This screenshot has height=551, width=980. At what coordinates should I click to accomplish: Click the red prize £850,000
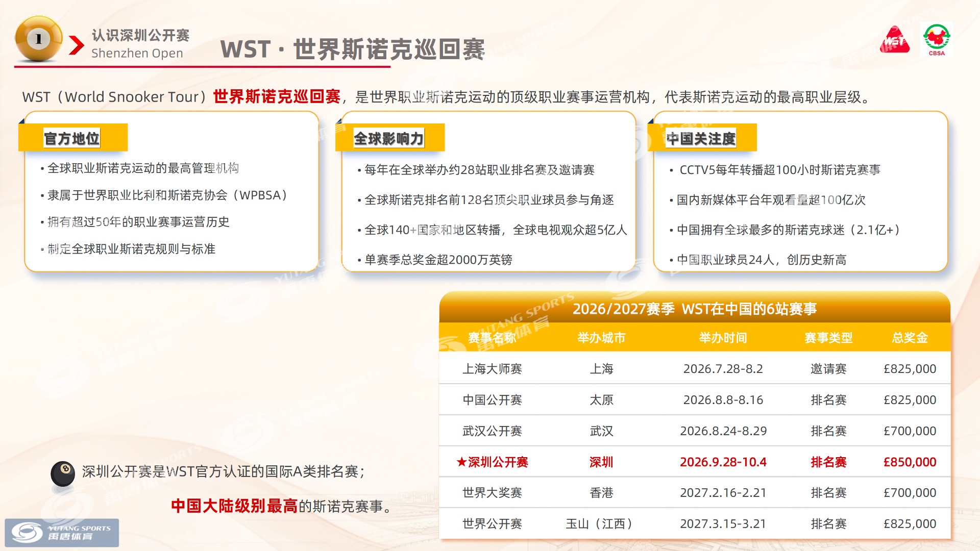click(x=910, y=462)
